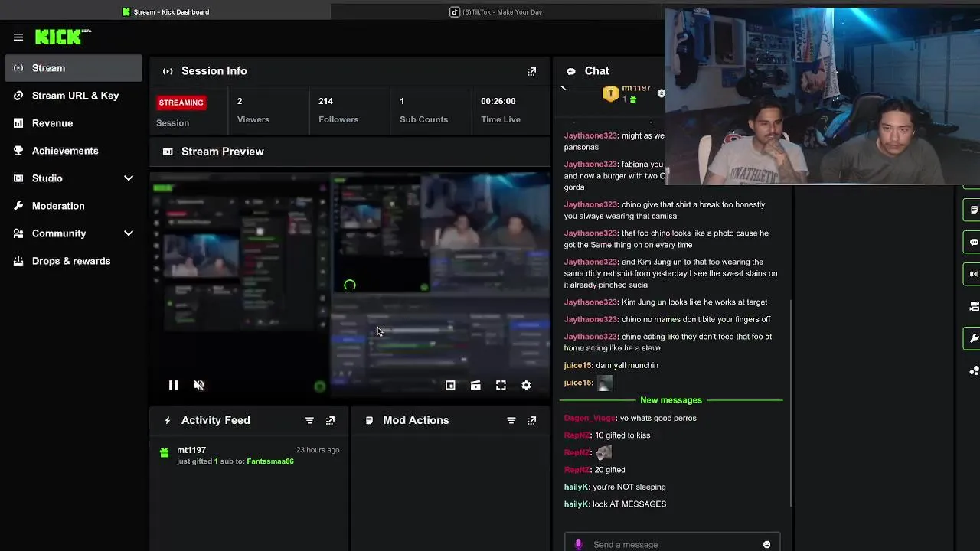Click the Chat panel header icon
The width and height of the screenshot is (980, 551).
tap(571, 71)
